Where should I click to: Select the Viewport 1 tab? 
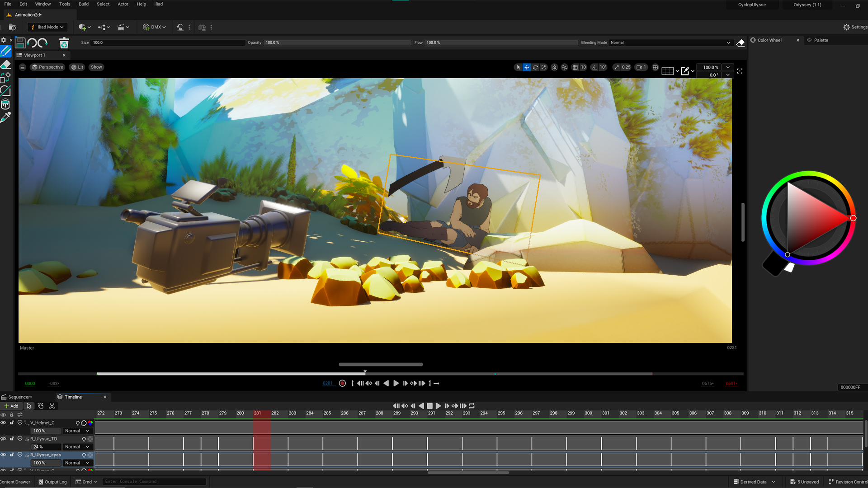[x=34, y=55]
